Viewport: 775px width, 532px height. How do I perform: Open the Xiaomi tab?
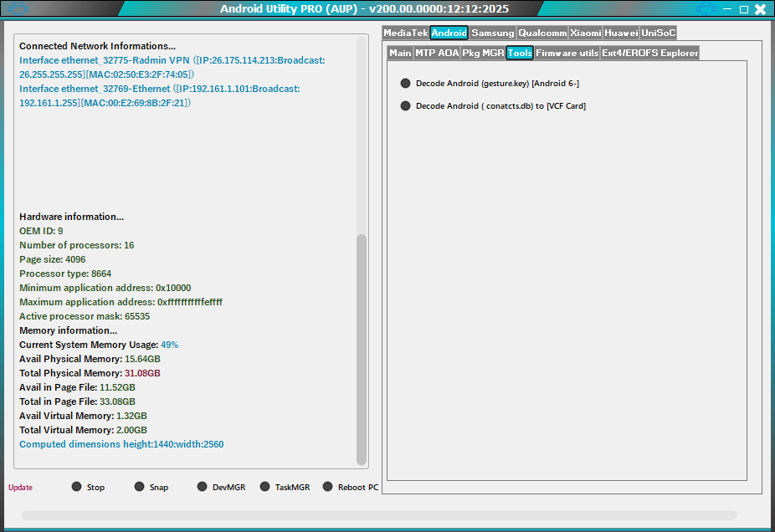[586, 33]
